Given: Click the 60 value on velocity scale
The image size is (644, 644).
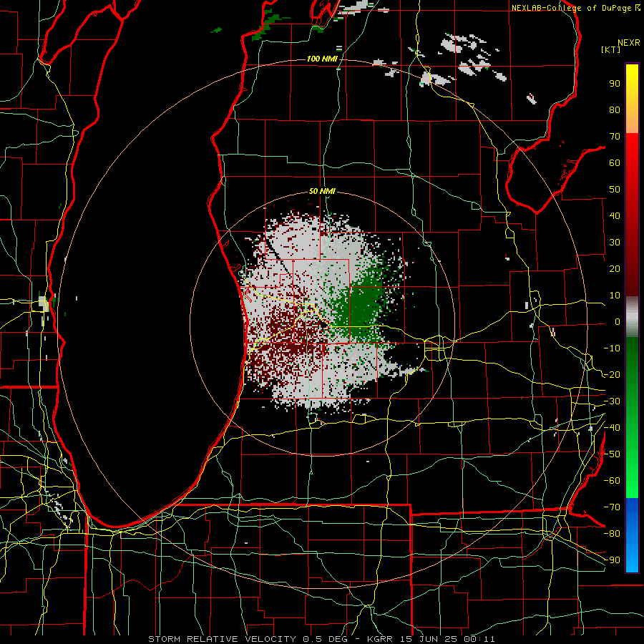Looking at the screenshot, I should click(x=615, y=163).
